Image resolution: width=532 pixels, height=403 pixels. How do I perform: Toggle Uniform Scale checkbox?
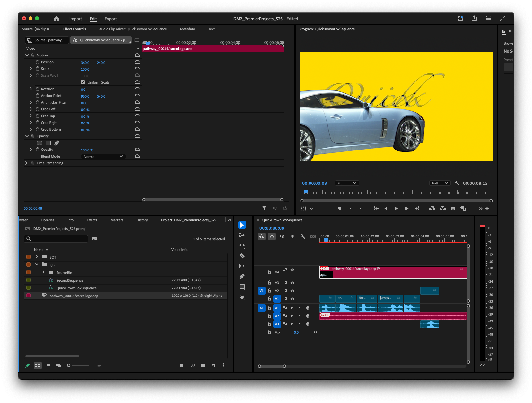(83, 82)
